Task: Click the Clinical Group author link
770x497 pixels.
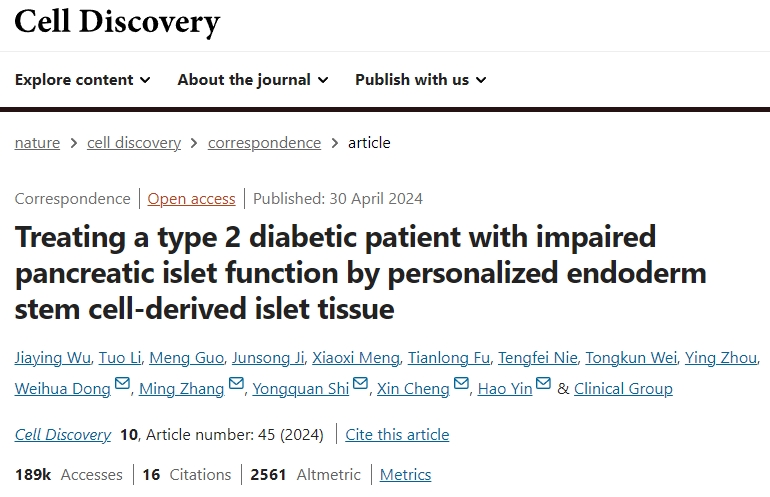Action: (x=623, y=389)
